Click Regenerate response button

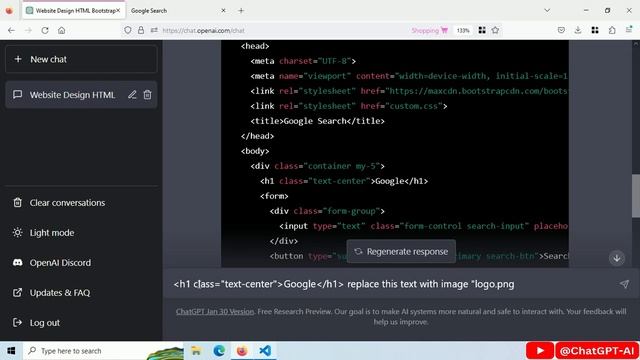[401, 251]
